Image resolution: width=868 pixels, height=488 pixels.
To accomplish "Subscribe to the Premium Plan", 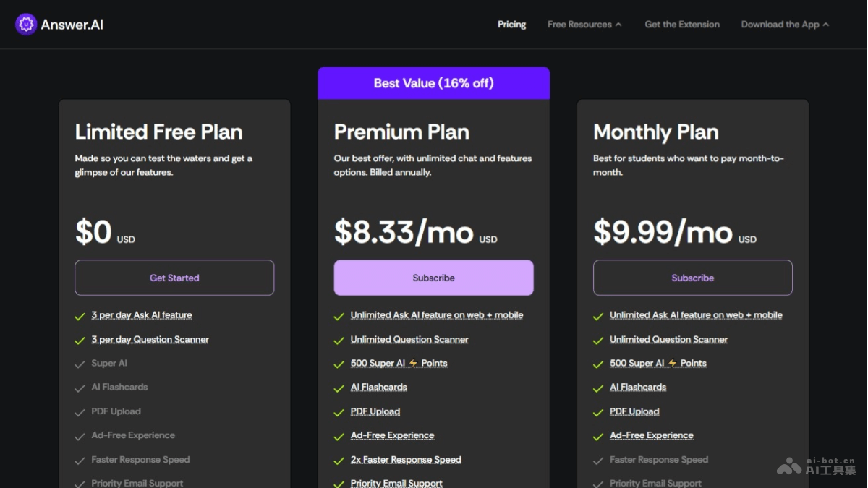I will coord(433,278).
